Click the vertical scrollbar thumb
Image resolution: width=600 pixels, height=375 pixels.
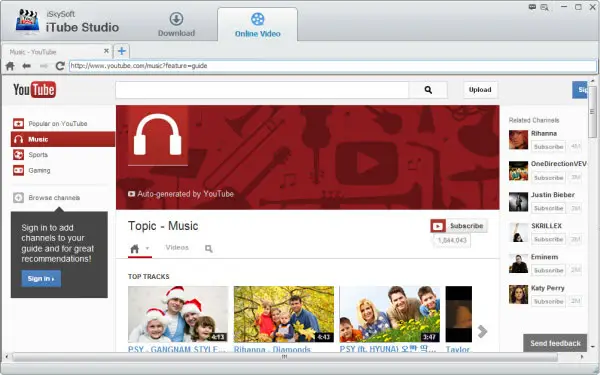point(592,112)
